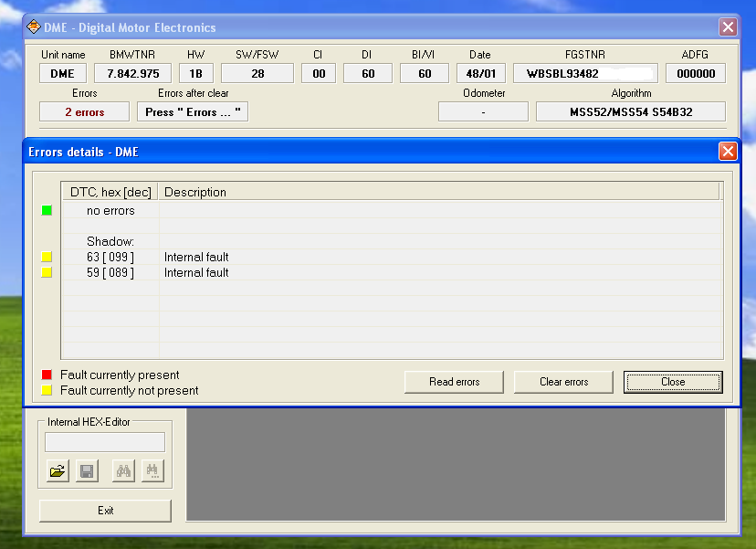756x549 pixels.
Task: Click the 'Fault currently present' legend text
Action: (120, 375)
